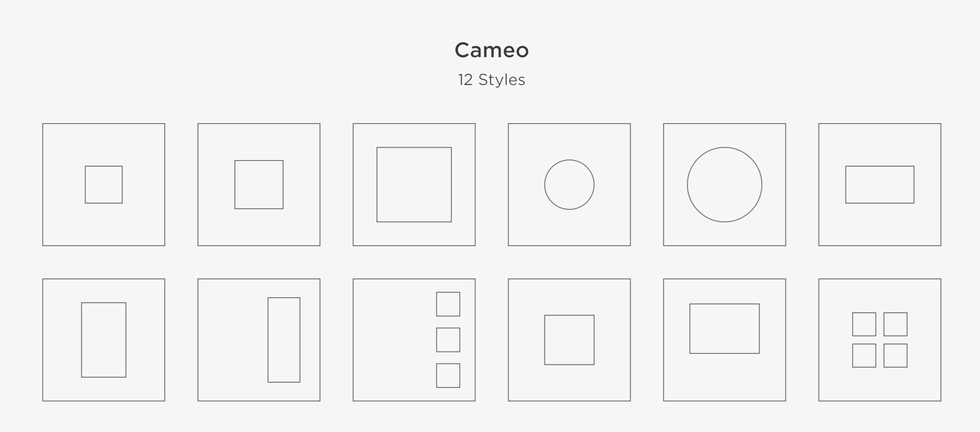Select the centered portrait rectangle cameo style
Viewport: 980px width, 432px height.
[103, 340]
